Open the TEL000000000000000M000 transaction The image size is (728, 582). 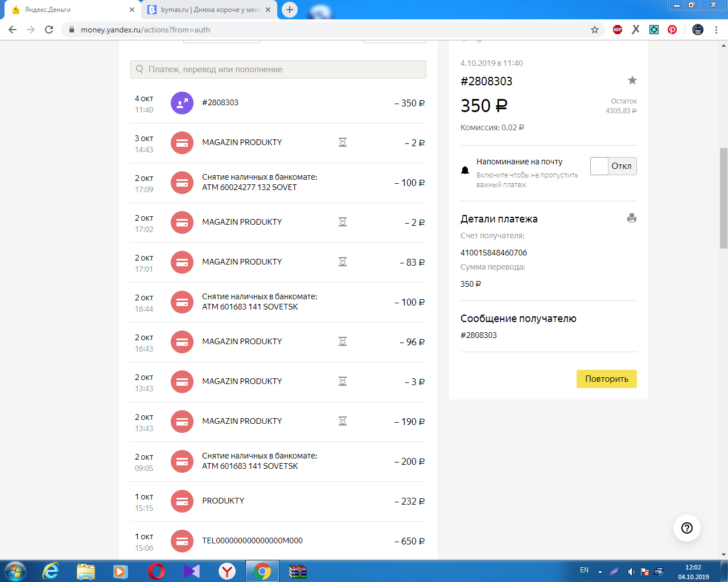click(252, 540)
